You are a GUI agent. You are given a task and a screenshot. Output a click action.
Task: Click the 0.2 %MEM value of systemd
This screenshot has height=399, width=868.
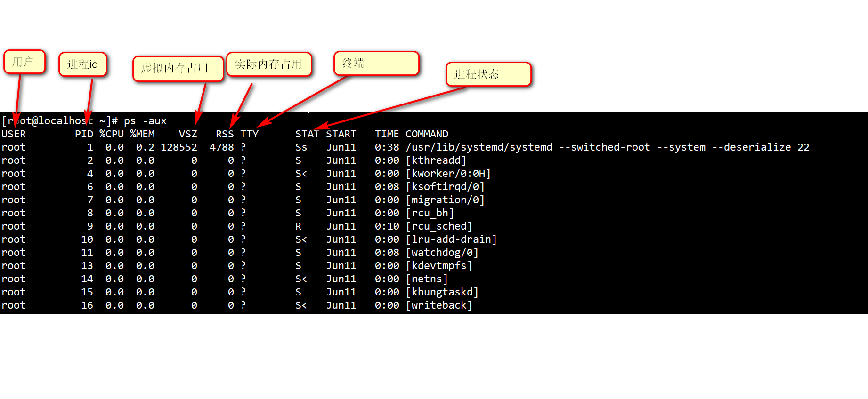coord(145,147)
